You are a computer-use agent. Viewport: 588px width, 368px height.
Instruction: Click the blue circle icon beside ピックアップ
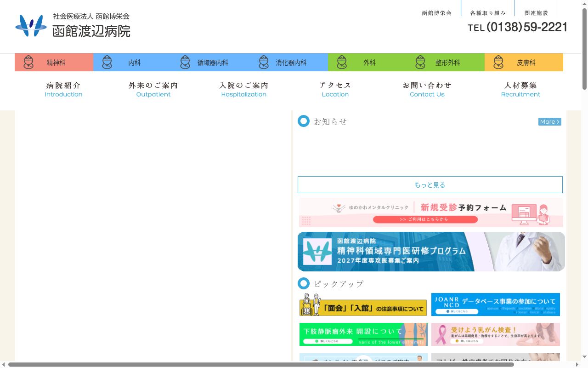[304, 283]
